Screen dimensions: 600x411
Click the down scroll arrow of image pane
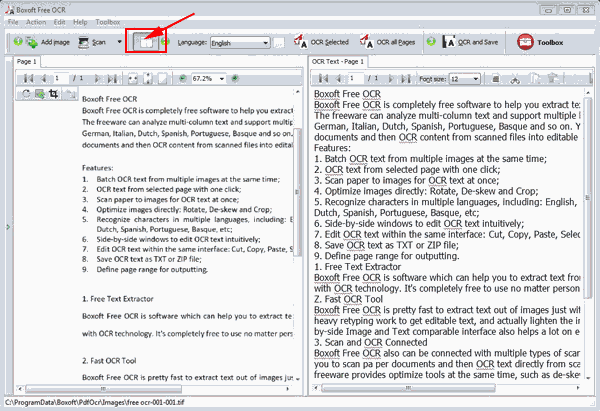coord(297,378)
